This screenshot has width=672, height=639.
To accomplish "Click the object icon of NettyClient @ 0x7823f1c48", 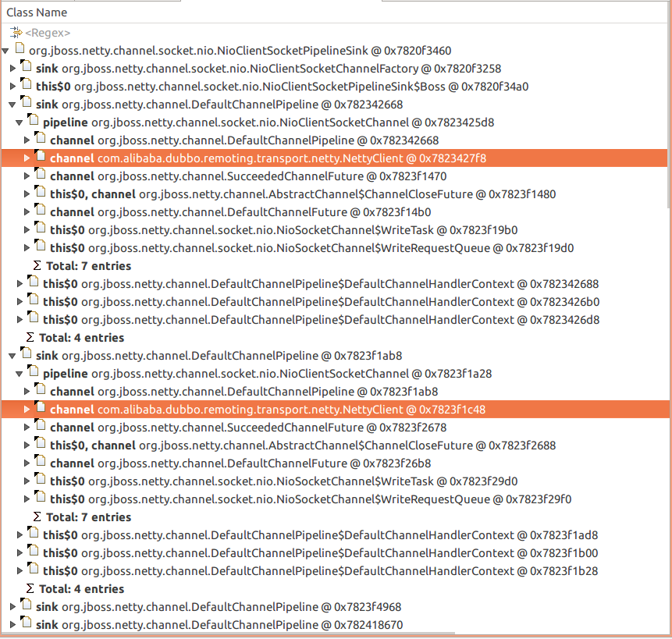I will [x=41, y=410].
